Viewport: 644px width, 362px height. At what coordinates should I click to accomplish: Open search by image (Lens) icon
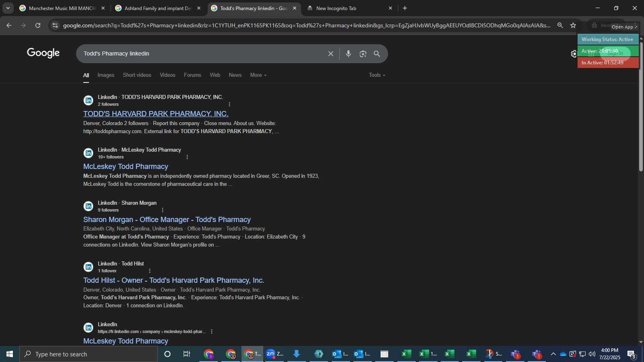[363, 53]
